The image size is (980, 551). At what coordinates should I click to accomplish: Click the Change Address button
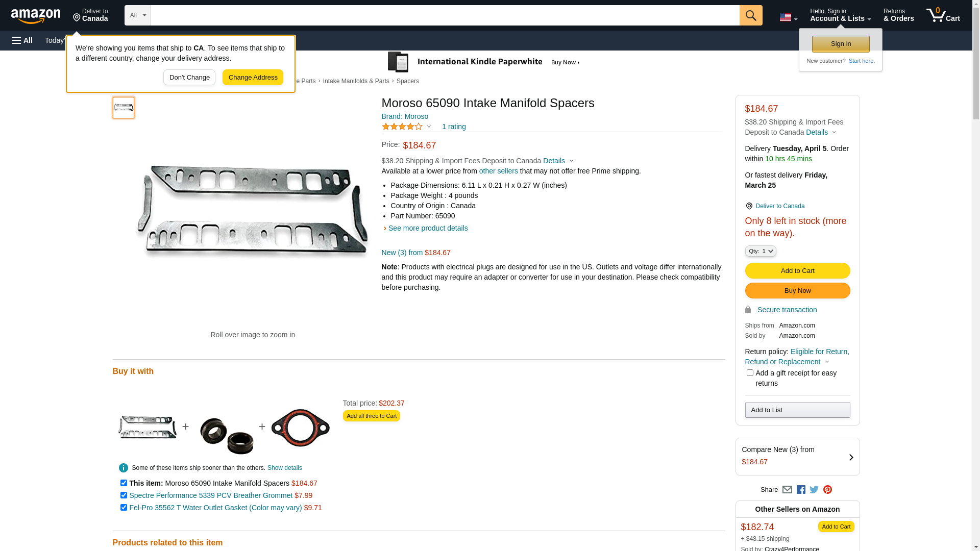click(x=253, y=78)
